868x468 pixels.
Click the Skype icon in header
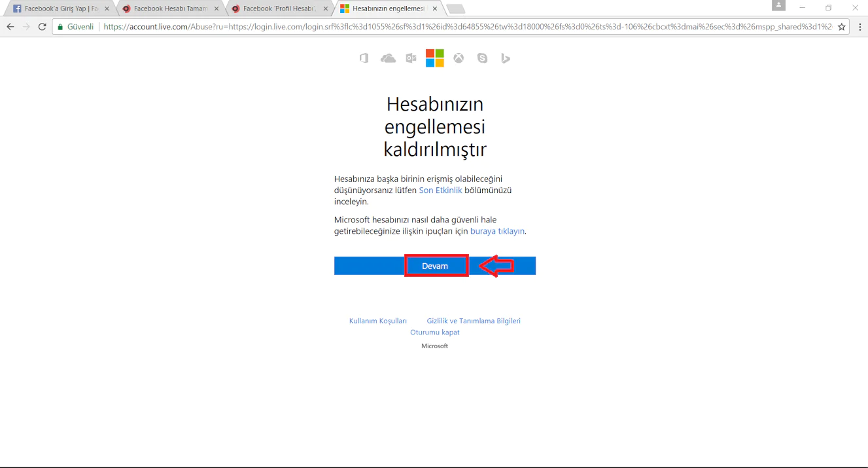pos(483,58)
